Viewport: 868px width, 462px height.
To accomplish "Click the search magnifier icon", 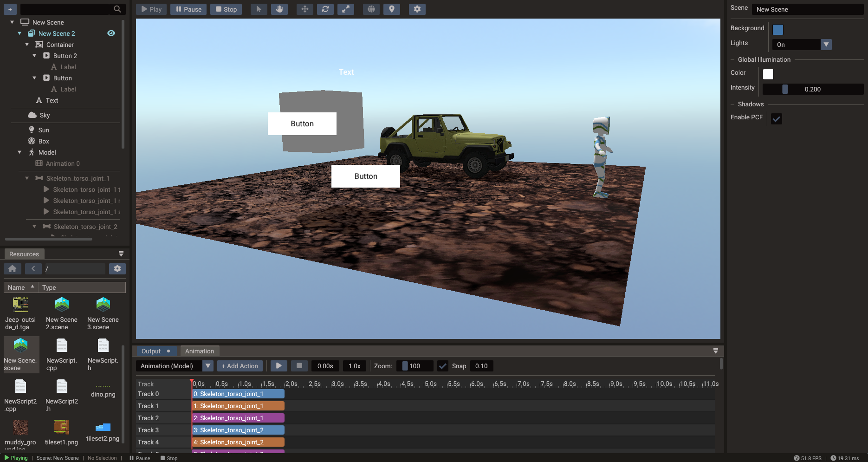I will [x=117, y=9].
